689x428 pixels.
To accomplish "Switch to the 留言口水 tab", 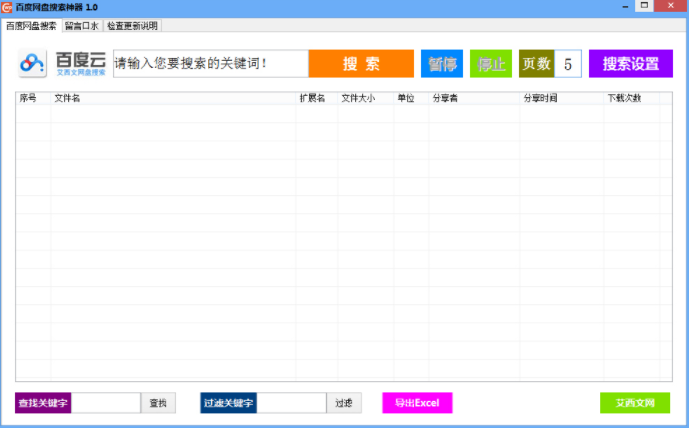I will [x=81, y=25].
